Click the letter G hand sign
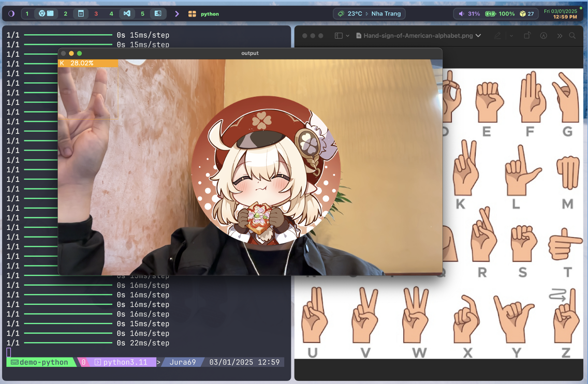The image size is (588, 384). coord(566,97)
